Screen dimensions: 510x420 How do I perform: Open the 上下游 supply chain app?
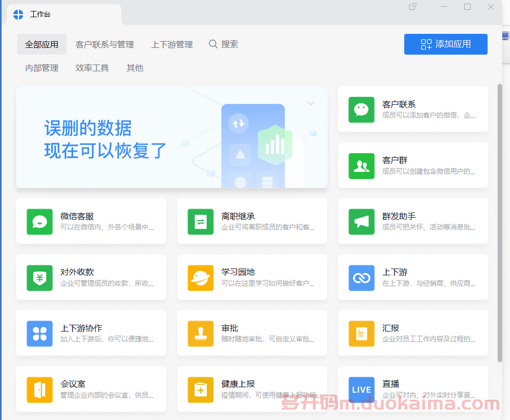tap(413, 277)
